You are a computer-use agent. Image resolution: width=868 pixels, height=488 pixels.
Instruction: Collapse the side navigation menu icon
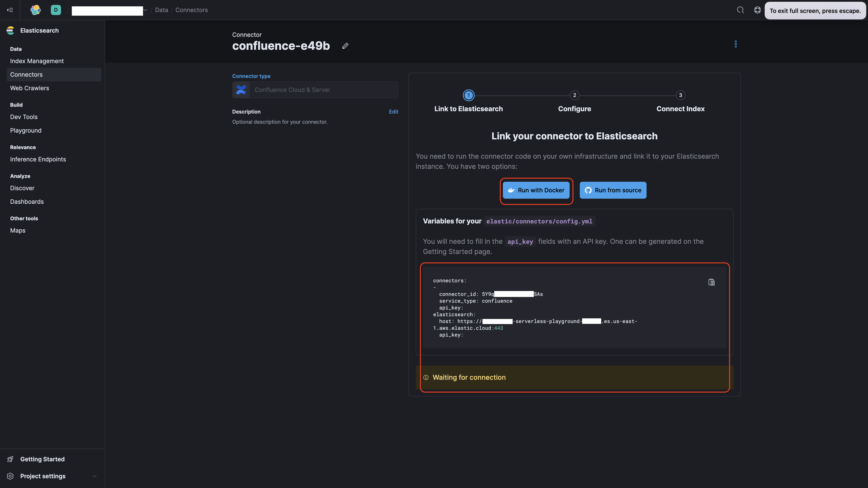10,10
